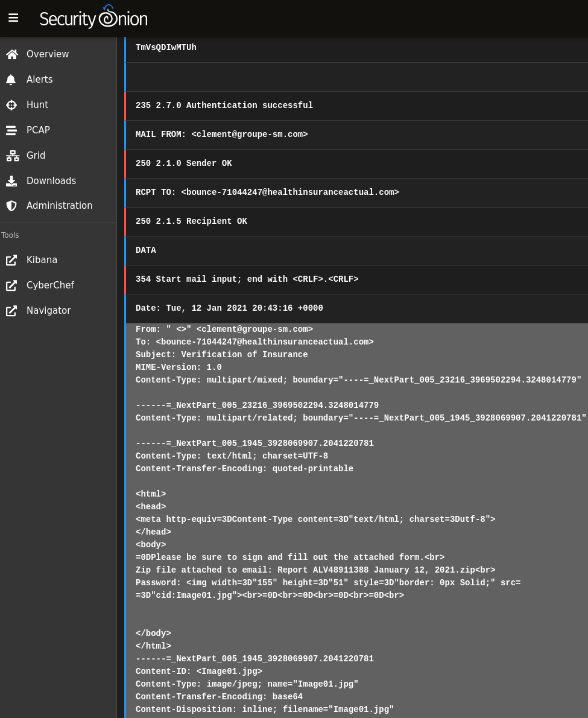Image resolution: width=588 pixels, height=718 pixels.
Task: Select the '250 2.1.0 Sender OK' row
Action: [356, 164]
